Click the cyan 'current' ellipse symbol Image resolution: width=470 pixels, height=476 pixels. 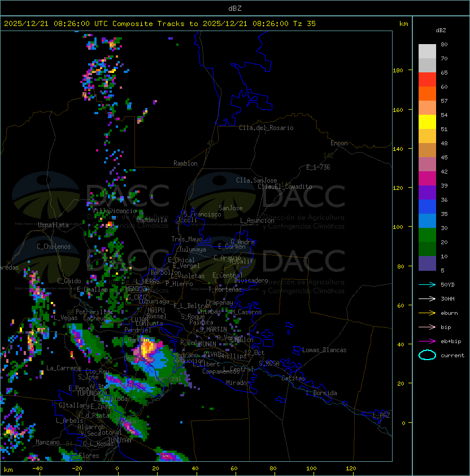(x=427, y=355)
